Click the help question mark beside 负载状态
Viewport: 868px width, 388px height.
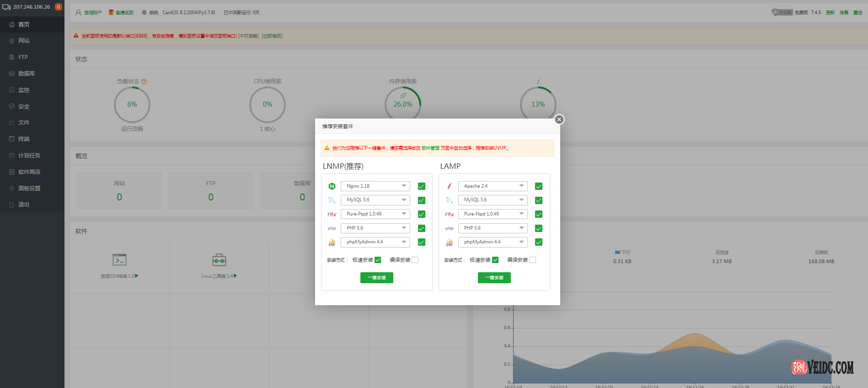tap(144, 81)
